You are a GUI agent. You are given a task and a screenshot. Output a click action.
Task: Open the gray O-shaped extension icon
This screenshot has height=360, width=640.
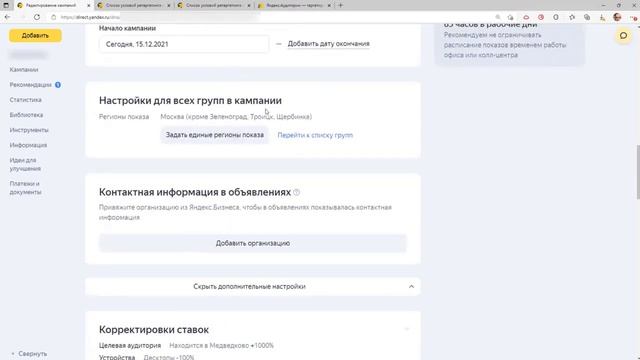tap(556, 17)
